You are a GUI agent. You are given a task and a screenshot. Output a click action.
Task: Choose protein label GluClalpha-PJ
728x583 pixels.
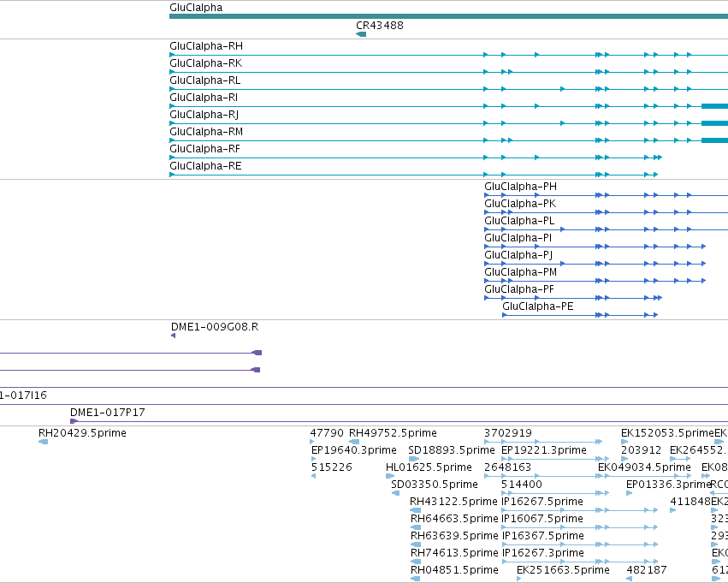coord(518,255)
